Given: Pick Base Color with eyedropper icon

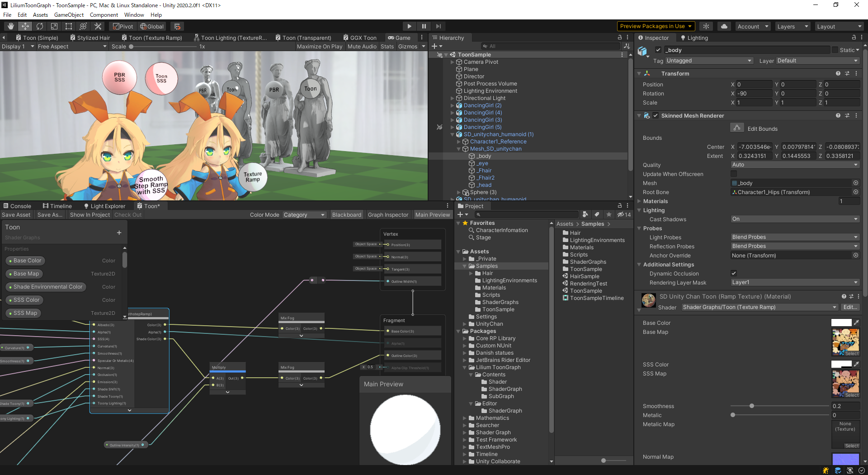Looking at the screenshot, I should point(856,323).
